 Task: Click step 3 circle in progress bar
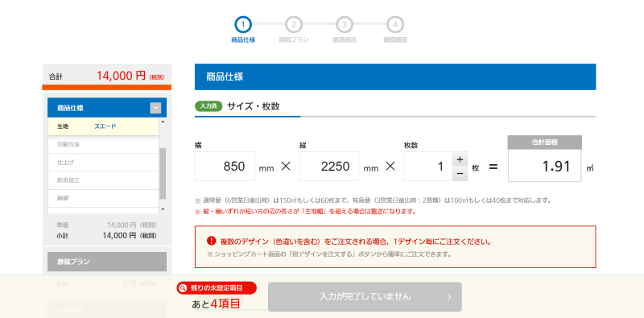[x=345, y=24]
